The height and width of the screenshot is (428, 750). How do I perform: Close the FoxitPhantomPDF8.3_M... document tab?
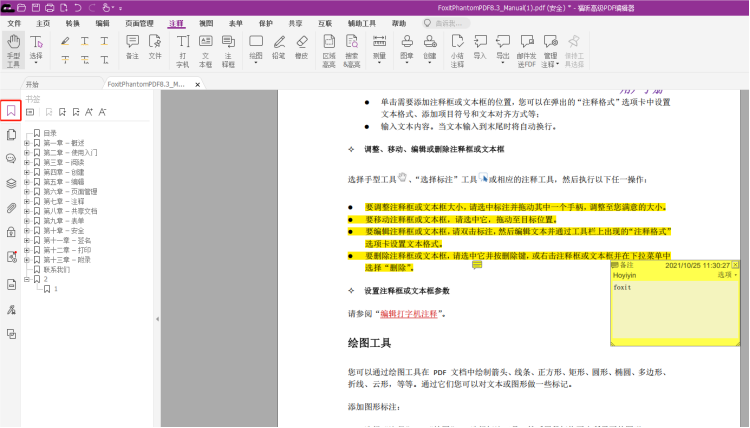pyautogui.click(x=198, y=85)
